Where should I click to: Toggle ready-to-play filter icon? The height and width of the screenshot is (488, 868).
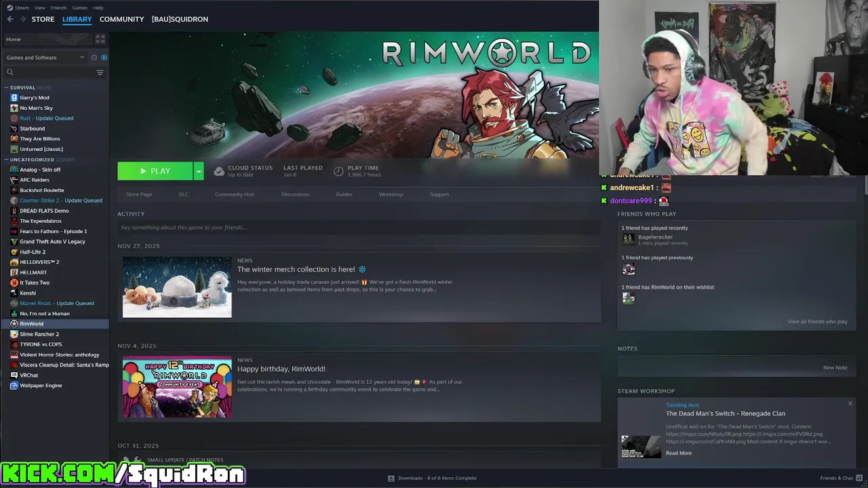tap(104, 58)
